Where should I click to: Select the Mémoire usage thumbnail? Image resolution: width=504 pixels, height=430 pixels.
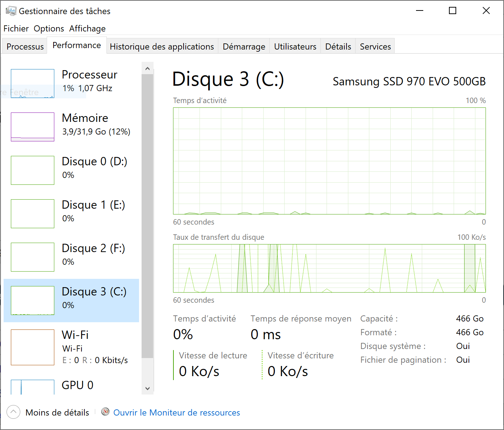[33, 127]
